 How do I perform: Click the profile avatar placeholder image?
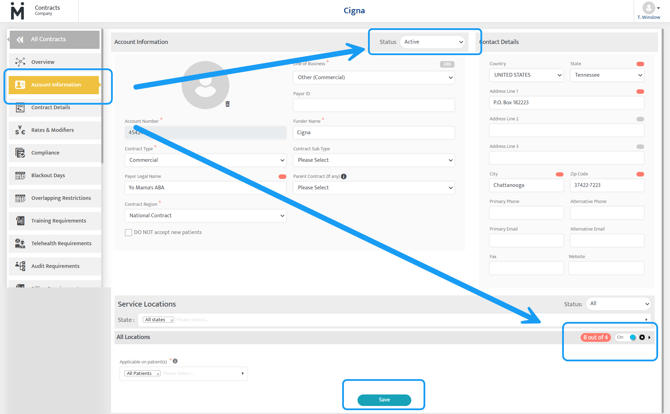pos(205,85)
